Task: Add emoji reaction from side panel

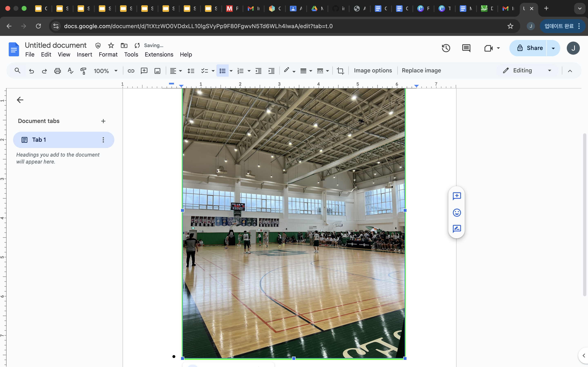Action: (x=457, y=213)
